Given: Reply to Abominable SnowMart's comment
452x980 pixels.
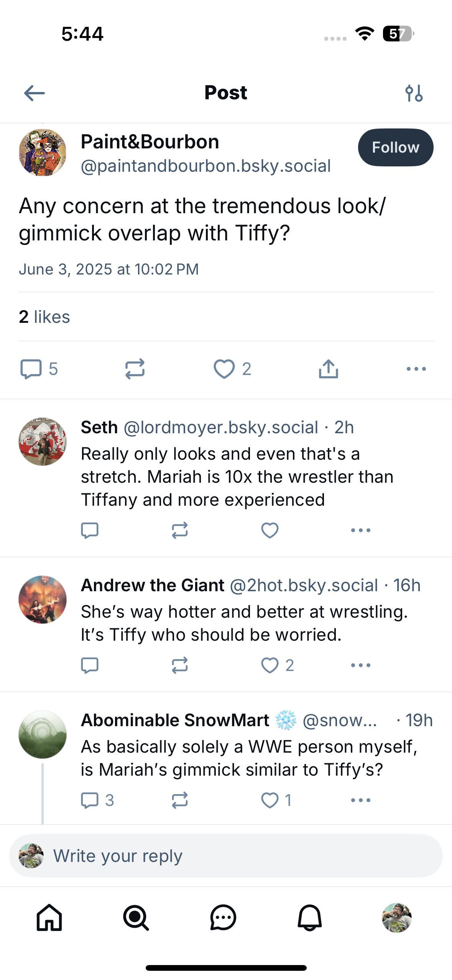Looking at the screenshot, I should [x=90, y=800].
